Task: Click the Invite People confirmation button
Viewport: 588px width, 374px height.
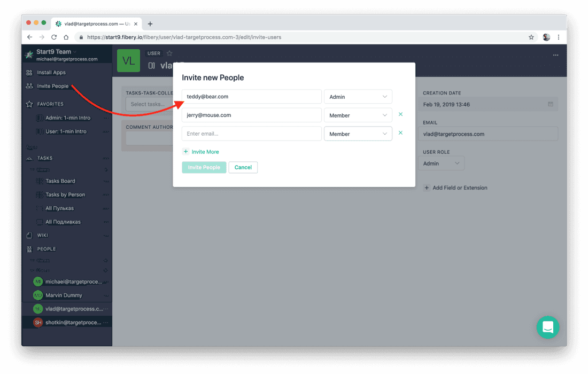Action: tap(204, 167)
